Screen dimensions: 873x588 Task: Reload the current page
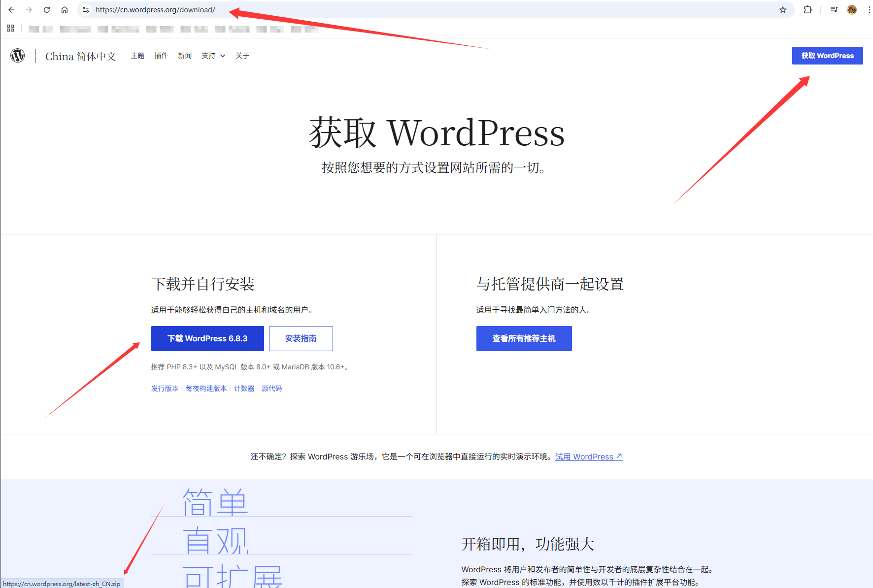pos(47,10)
